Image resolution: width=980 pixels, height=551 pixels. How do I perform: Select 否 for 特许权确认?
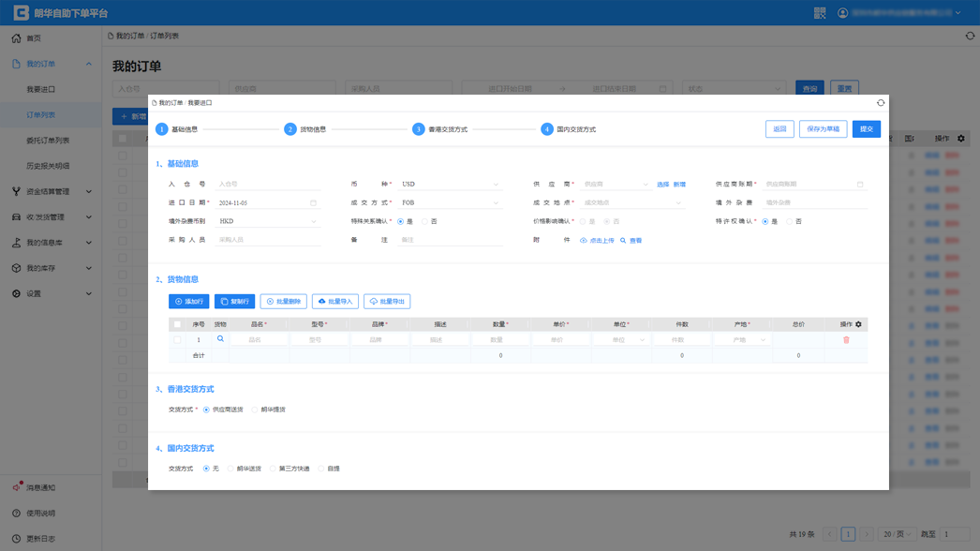790,221
